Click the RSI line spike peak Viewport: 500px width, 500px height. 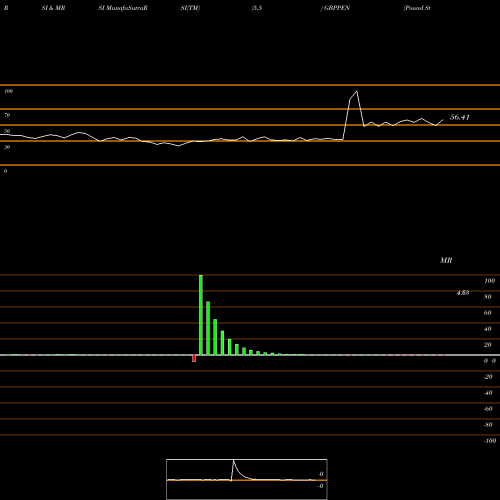point(357,91)
